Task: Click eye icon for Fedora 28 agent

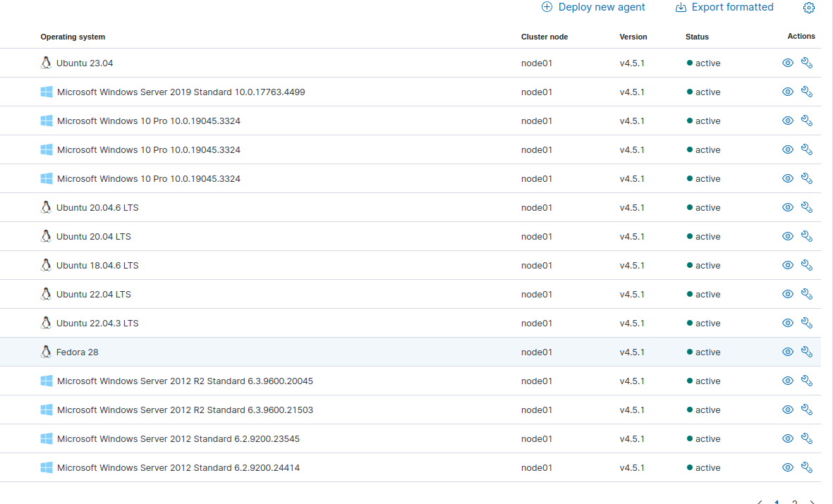Action: pos(788,352)
